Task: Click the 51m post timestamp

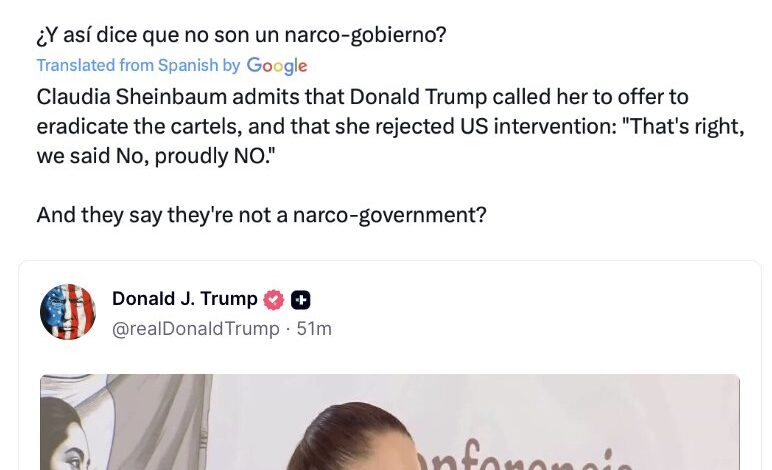Action: (314, 328)
